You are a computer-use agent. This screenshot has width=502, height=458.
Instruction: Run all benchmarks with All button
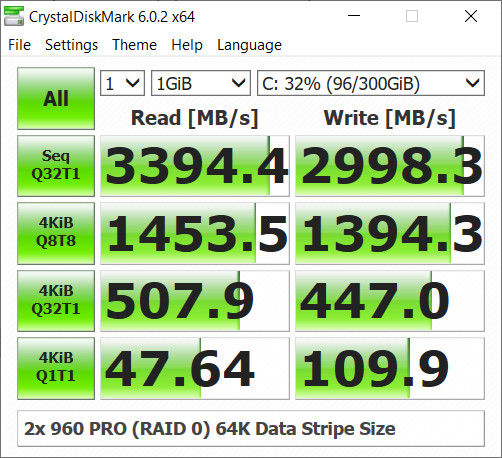[56, 98]
